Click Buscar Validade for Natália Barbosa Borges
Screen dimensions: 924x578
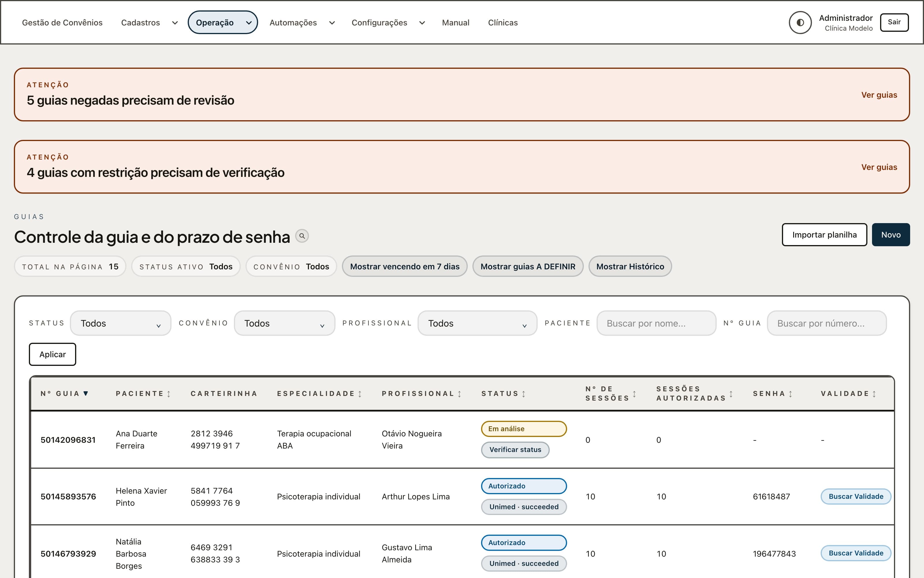(856, 553)
